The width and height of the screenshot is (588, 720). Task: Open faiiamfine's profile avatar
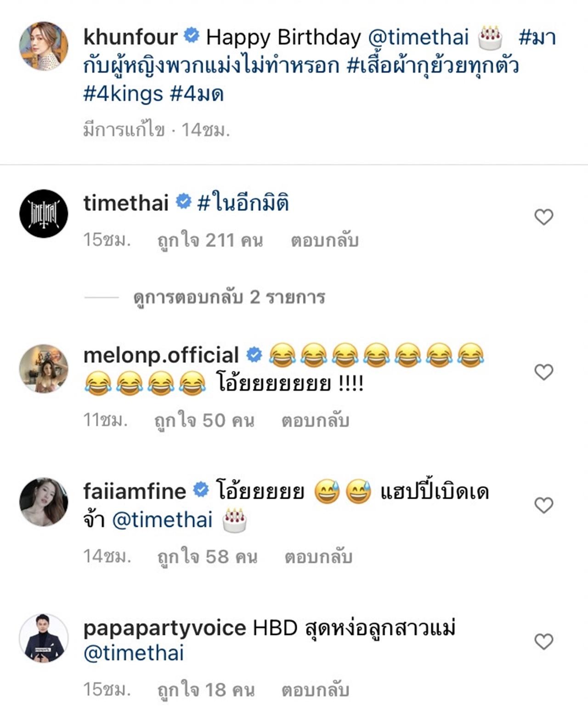[x=44, y=502]
